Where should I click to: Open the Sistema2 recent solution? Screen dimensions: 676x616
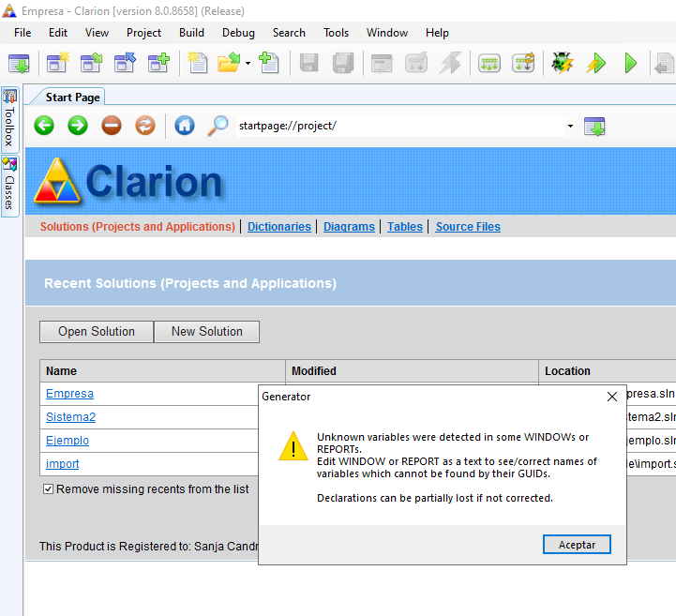[x=70, y=417]
